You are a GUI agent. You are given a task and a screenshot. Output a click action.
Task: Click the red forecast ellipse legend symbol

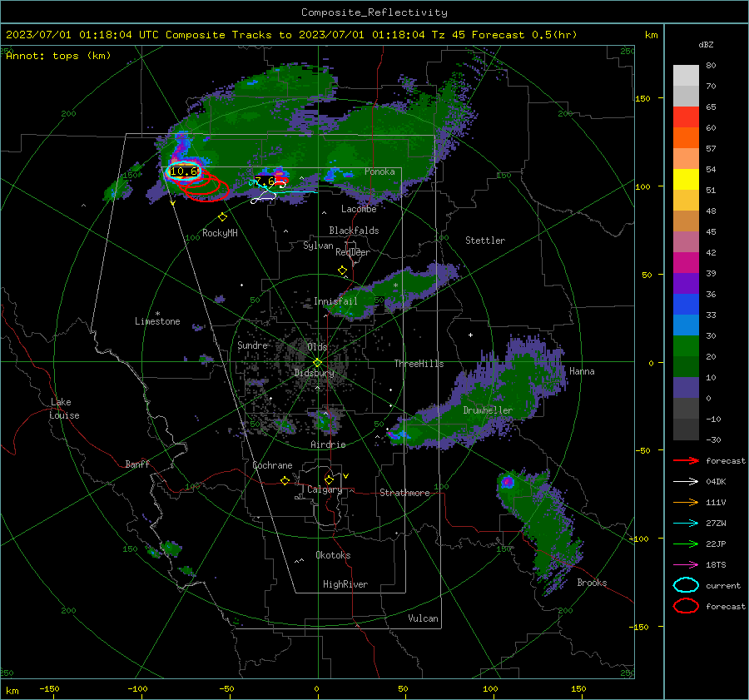click(686, 606)
